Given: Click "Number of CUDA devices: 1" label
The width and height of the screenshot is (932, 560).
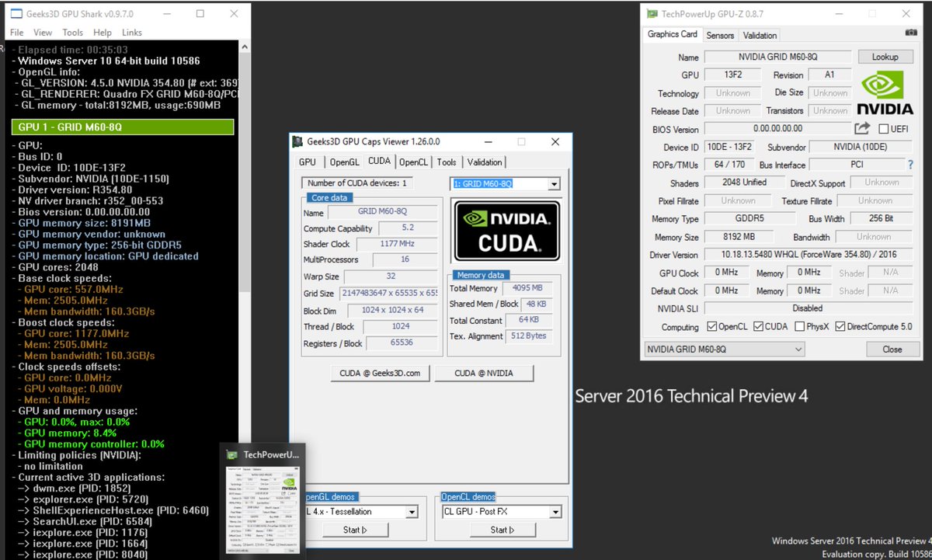Looking at the screenshot, I should point(357,183).
